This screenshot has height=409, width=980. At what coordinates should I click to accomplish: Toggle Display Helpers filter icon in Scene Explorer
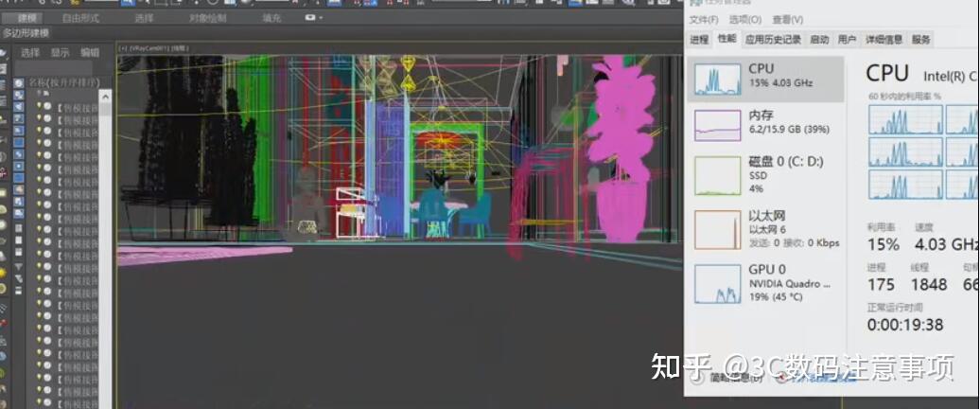point(19,130)
